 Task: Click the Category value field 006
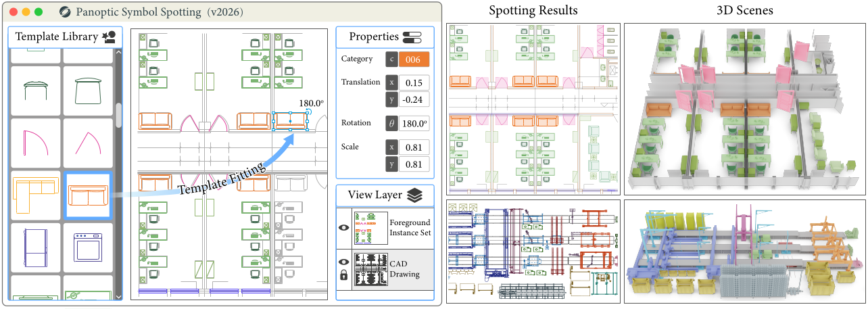[414, 60]
